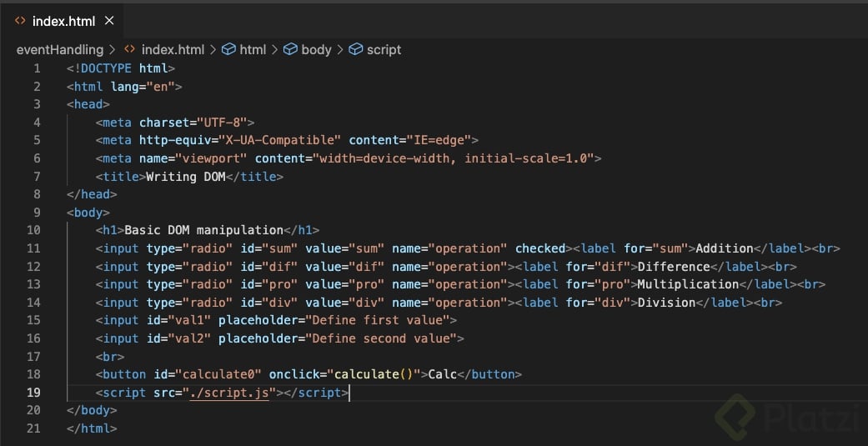Screen dimensions: 868x446
Task: Open the index.html breadcrumb item
Action: pyautogui.click(x=173, y=50)
